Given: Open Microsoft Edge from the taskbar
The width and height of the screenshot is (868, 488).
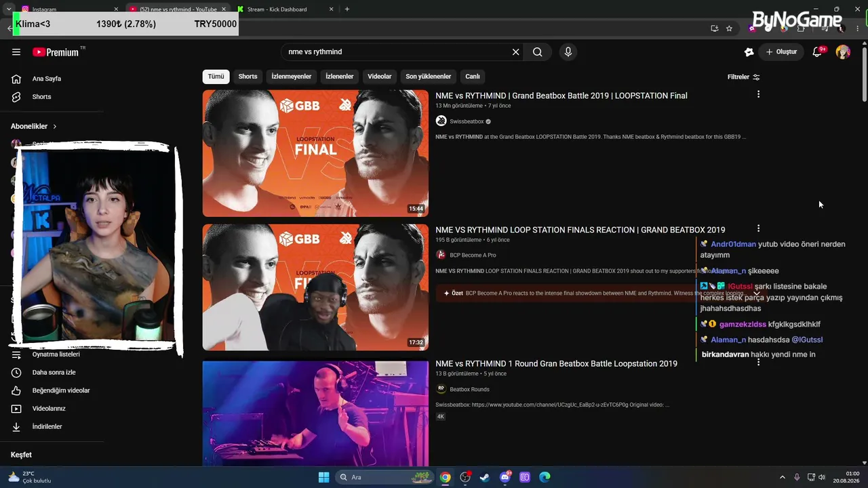Looking at the screenshot, I should 545,477.
